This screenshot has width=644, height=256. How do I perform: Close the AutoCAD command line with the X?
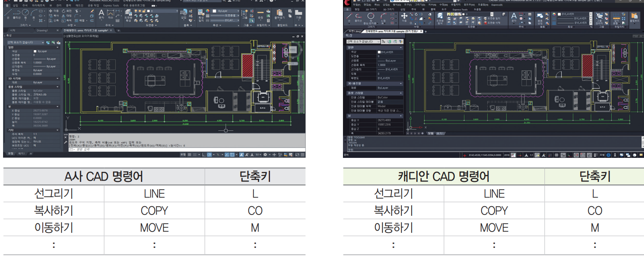click(x=66, y=137)
